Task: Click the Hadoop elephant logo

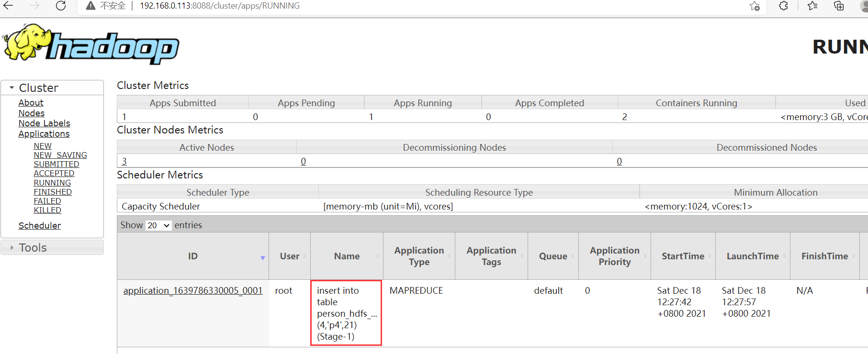Action: click(x=91, y=44)
